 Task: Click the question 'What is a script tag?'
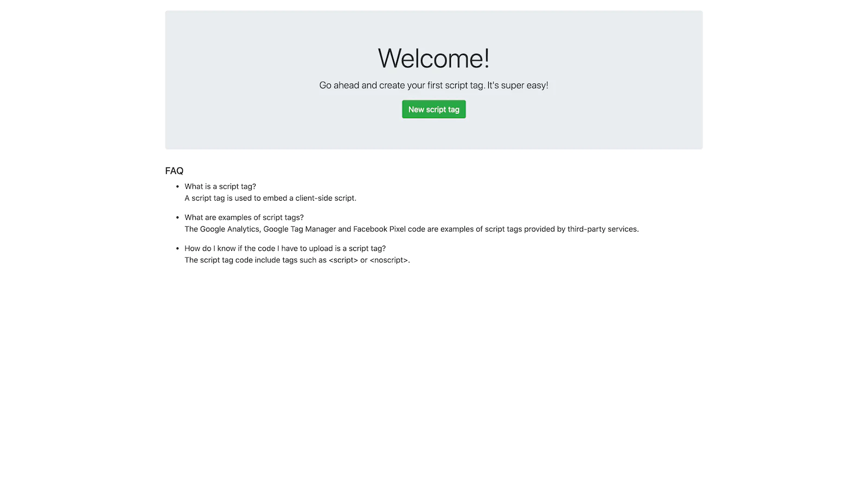coord(220,187)
